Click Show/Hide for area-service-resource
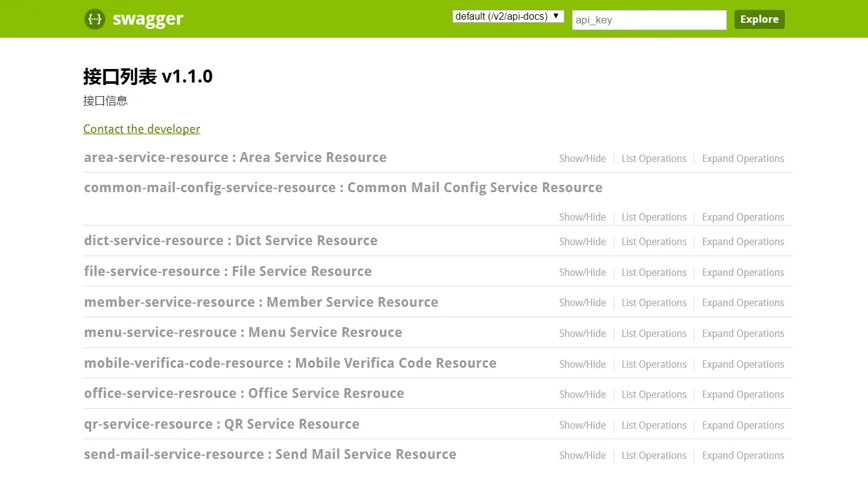This screenshot has height=478, width=868. click(x=582, y=158)
